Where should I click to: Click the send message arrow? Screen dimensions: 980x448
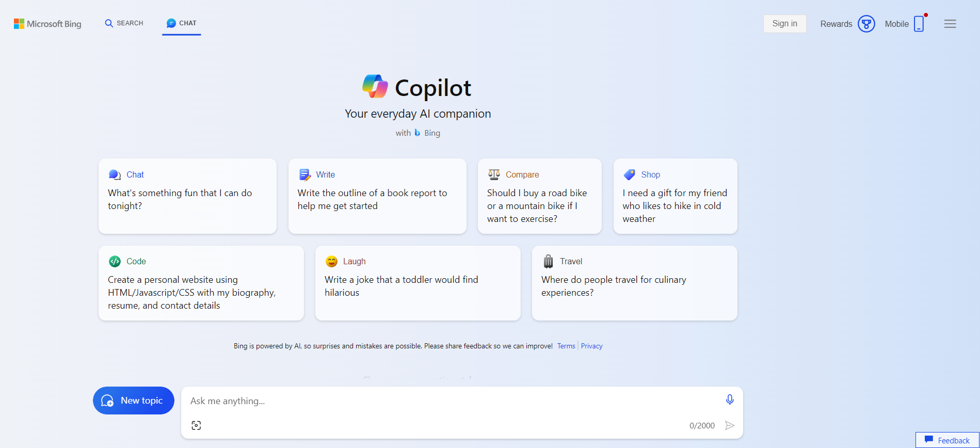[x=730, y=425]
